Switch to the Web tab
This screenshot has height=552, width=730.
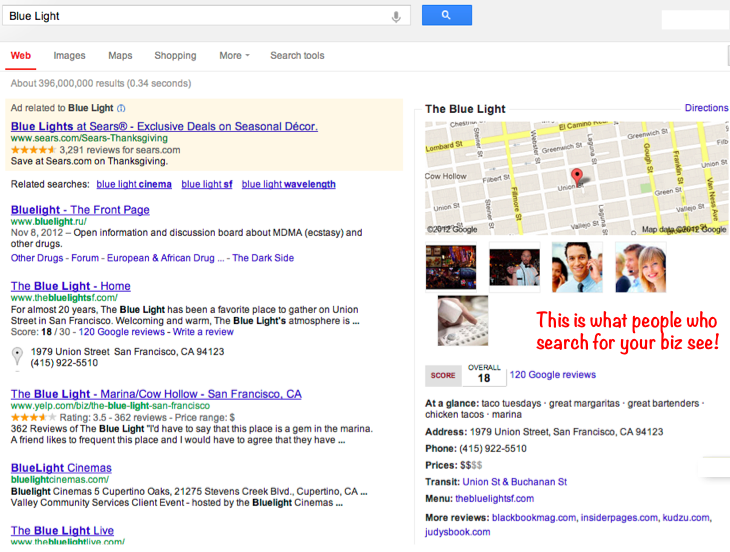pos(20,56)
